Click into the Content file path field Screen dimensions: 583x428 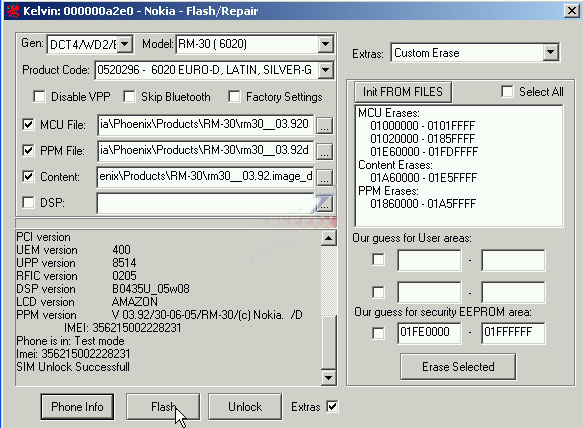click(x=206, y=177)
